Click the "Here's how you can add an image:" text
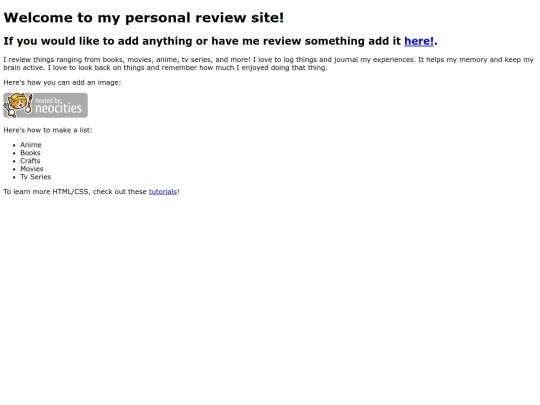The image size is (540, 405). pos(62,83)
